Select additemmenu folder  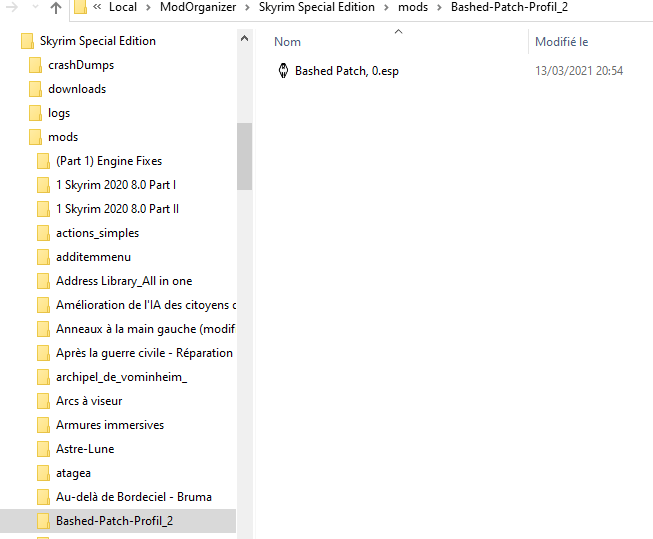tap(93, 257)
